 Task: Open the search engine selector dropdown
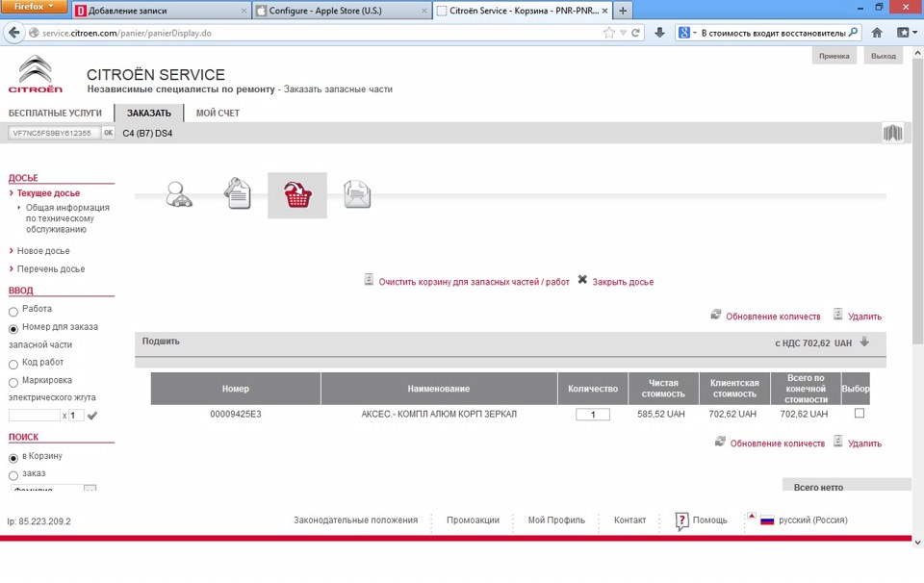click(x=687, y=33)
